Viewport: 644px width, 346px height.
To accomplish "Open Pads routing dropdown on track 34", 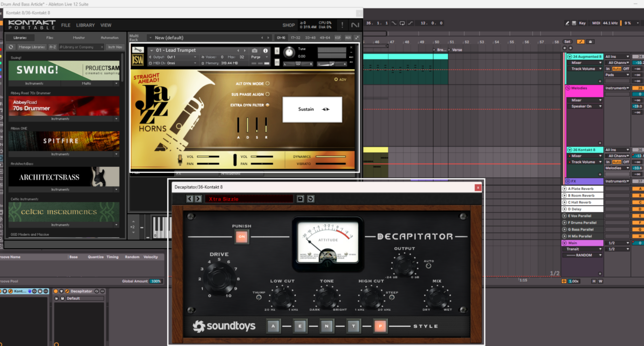I will click(x=617, y=75).
